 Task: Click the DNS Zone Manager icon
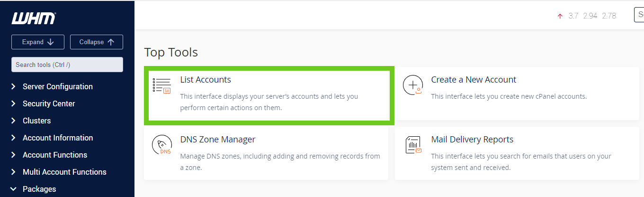(x=161, y=145)
